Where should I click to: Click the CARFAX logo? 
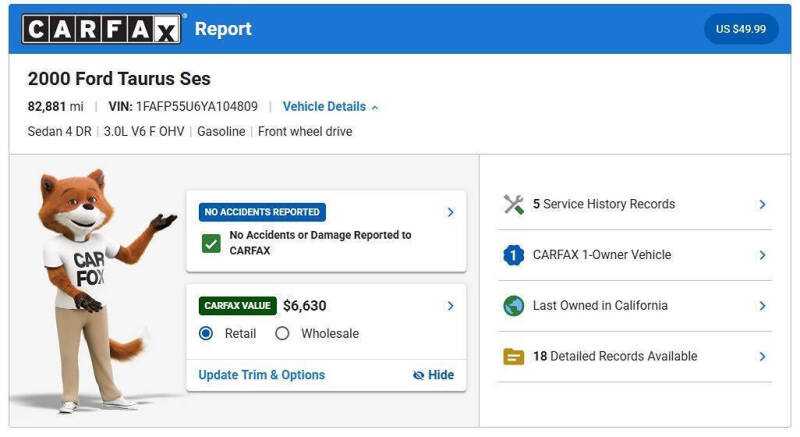(101, 29)
